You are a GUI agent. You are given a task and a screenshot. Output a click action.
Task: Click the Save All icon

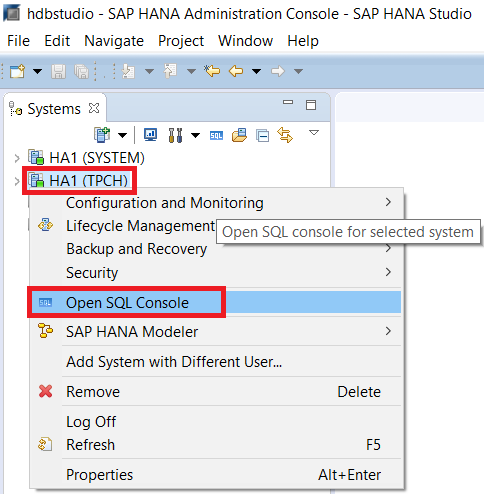[82, 71]
